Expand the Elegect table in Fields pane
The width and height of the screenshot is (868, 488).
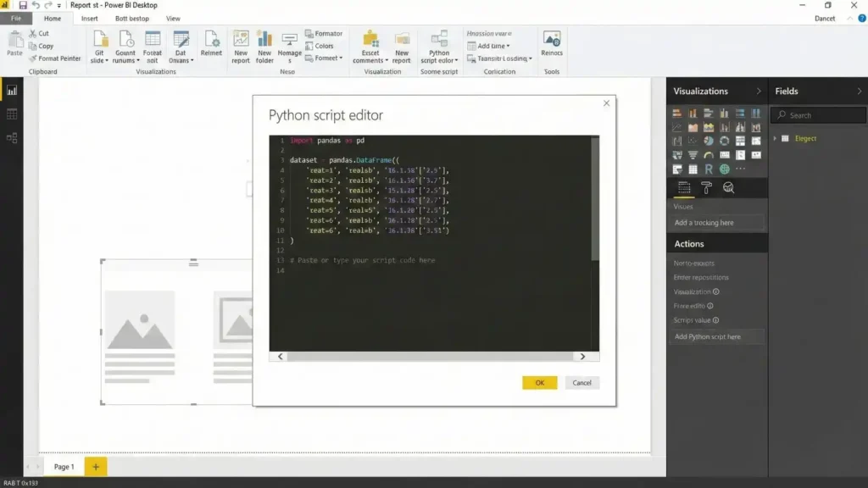tap(773, 138)
